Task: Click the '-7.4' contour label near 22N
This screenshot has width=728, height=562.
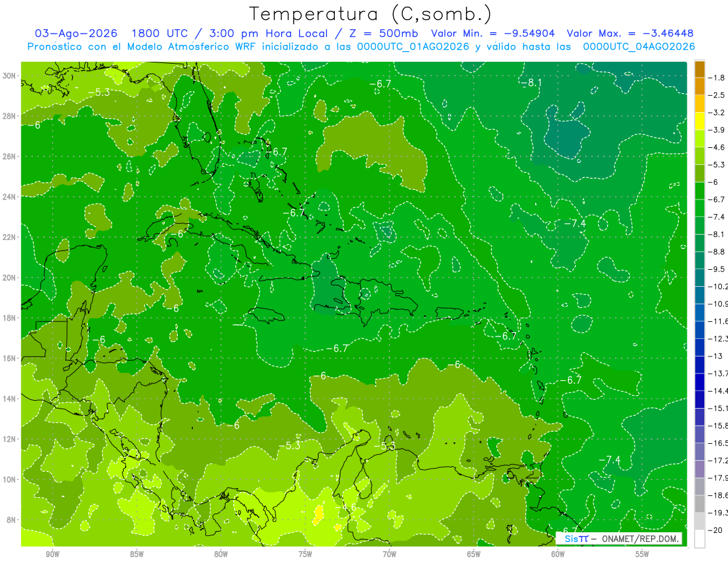Action: tap(575, 224)
